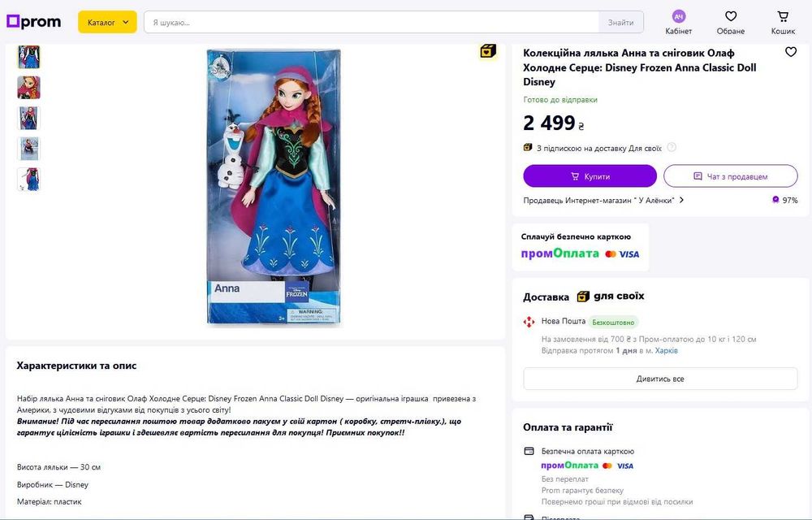Image resolution: width=812 pixels, height=520 pixels.
Task: Click the delivery subscription question mark icon
Action: 672,148
